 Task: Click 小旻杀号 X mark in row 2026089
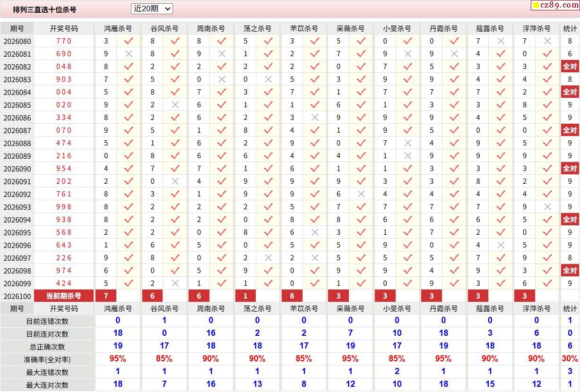[x=408, y=156]
